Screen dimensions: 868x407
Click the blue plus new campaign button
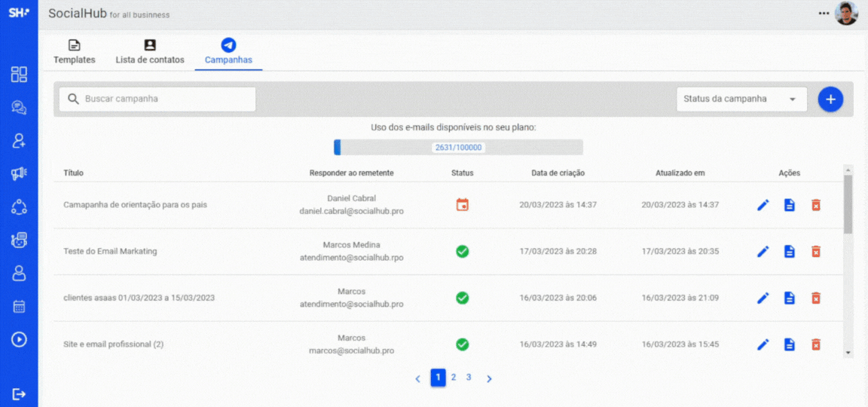pyautogui.click(x=830, y=99)
